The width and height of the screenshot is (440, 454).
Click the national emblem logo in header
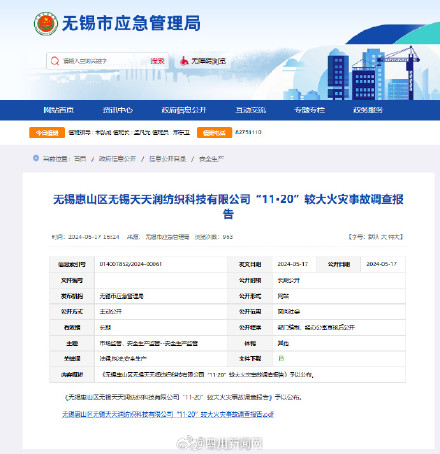[x=46, y=24]
